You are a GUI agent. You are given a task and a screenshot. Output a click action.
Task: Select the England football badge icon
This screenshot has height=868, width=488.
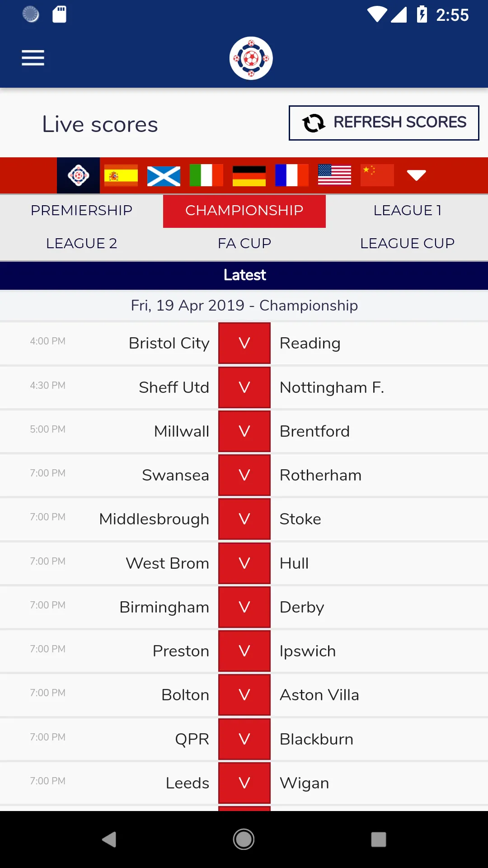coord(78,175)
